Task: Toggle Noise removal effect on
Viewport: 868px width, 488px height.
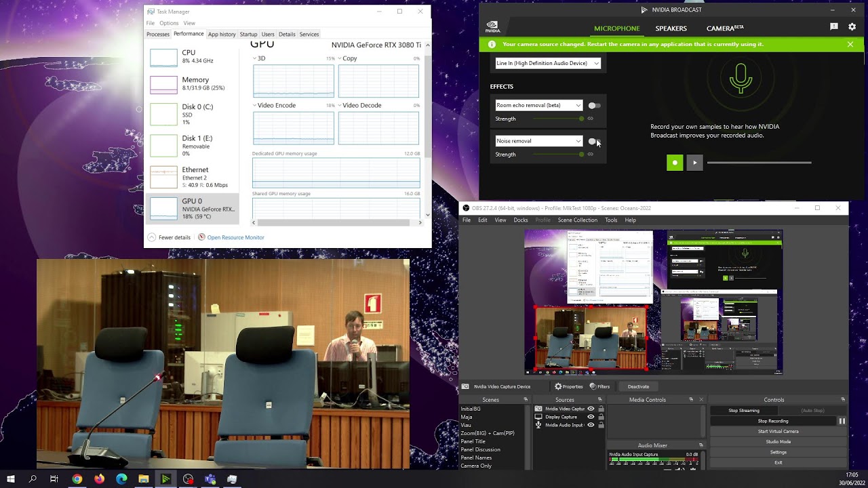Action: [x=594, y=141]
